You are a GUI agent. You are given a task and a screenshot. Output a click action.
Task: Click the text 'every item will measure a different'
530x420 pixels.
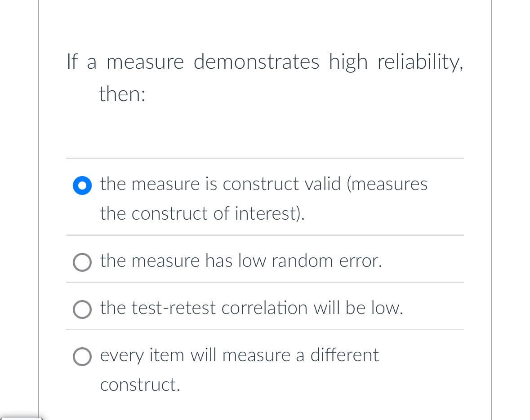[239, 355]
